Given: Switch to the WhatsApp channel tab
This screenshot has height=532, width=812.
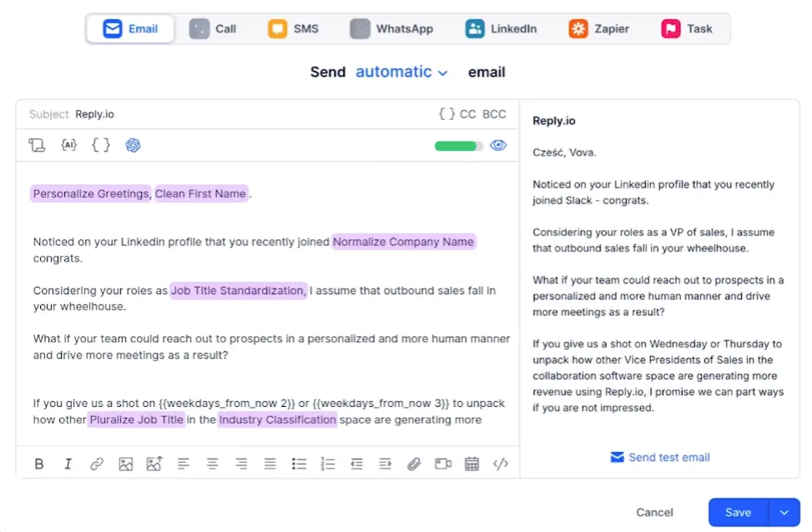Looking at the screenshot, I should [392, 28].
